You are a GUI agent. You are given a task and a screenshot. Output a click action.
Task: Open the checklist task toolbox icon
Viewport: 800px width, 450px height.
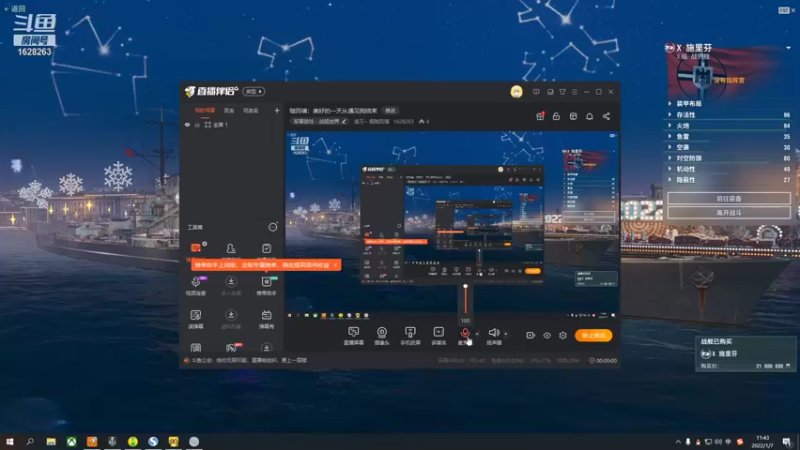266,248
